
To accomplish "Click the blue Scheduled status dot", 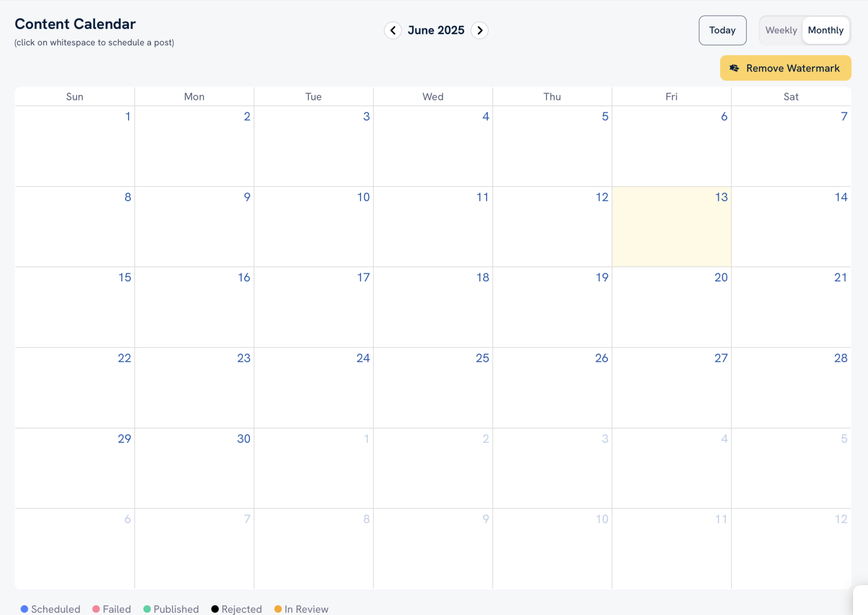I will coord(25,609).
